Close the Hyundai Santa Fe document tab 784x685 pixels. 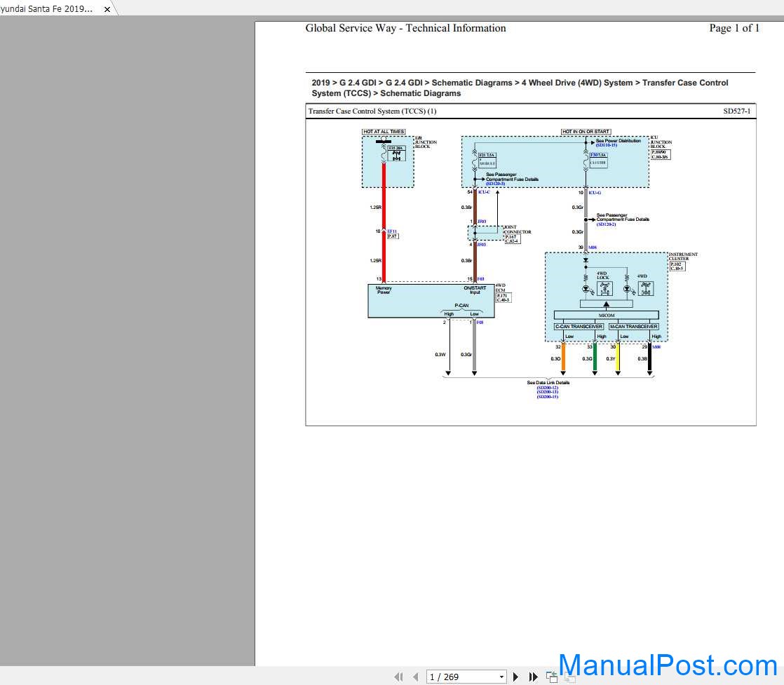click(x=107, y=9)
